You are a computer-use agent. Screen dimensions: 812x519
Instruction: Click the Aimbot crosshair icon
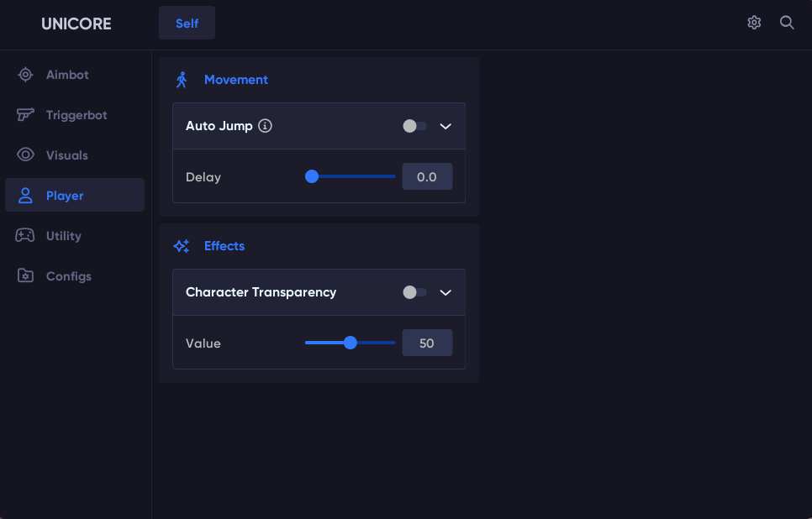coord(25,75)
